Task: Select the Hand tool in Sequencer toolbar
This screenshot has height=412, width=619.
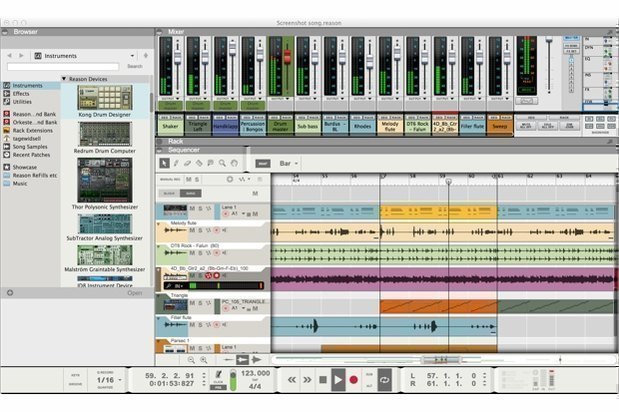Action: coord(234,163)
